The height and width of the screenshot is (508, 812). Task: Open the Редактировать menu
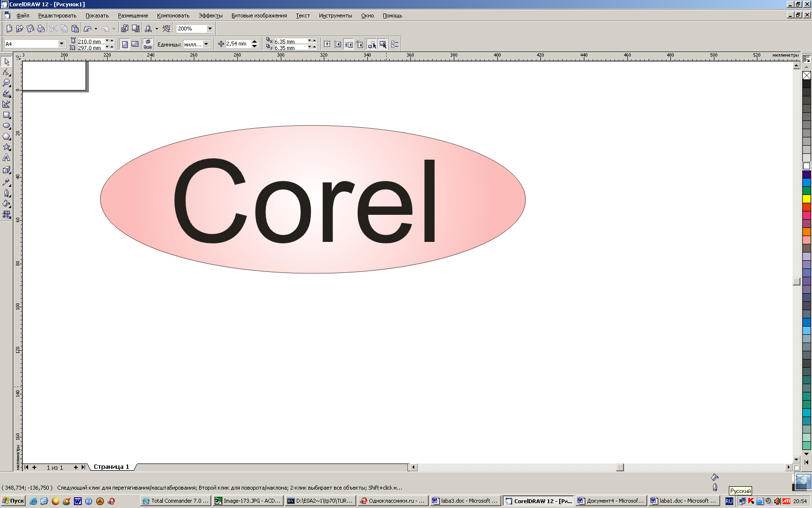click(57, 15)
